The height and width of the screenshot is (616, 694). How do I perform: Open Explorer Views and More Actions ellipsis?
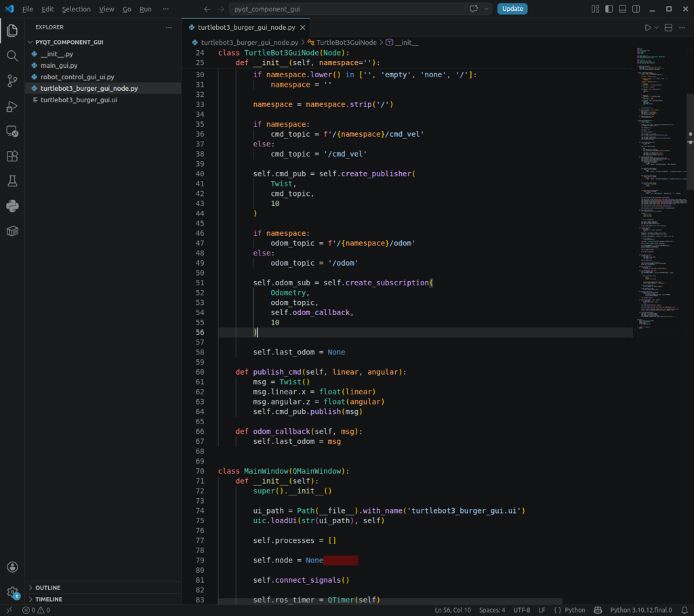pos(169,27)
